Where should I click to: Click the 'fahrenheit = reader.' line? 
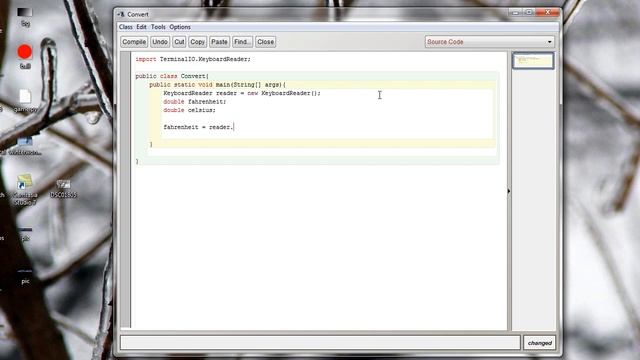click(x=198, y=127)
